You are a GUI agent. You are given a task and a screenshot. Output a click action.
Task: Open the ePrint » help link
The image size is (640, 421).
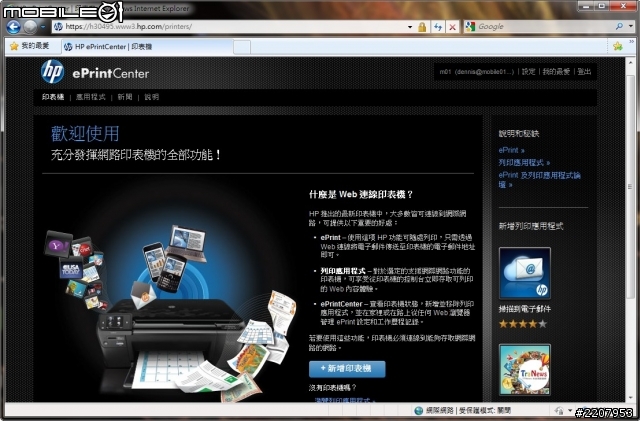511,150
